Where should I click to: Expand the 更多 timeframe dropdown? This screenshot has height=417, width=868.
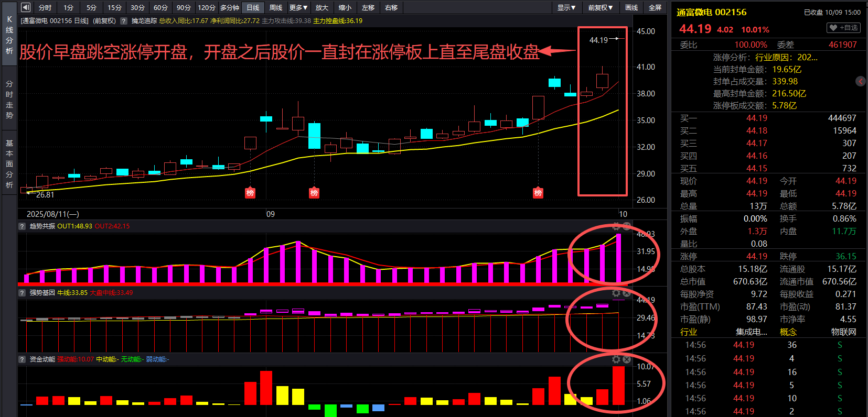click(x=298, y=7)
